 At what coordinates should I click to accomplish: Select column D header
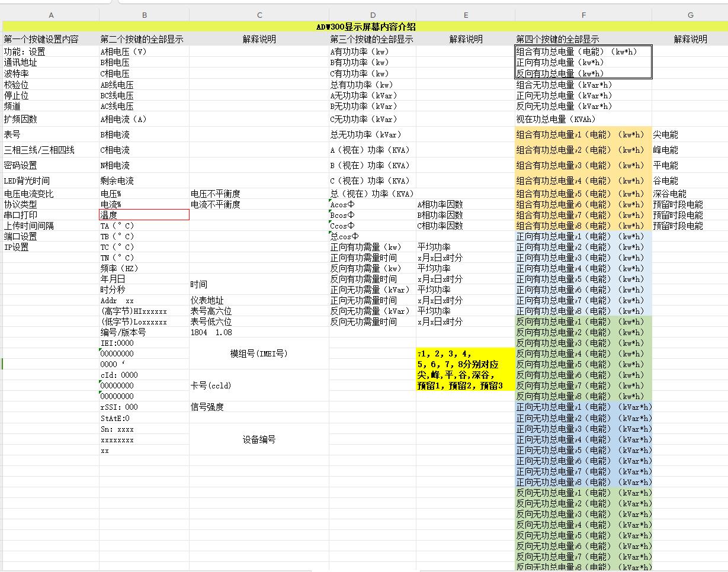pyautogui.click(x=373, y=15)
